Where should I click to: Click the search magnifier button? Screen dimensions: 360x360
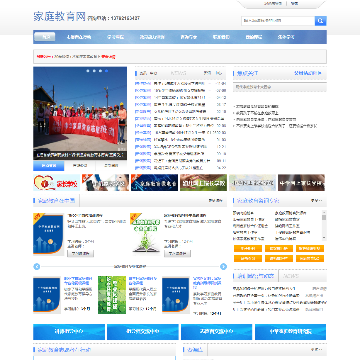[x=320, y=21]
